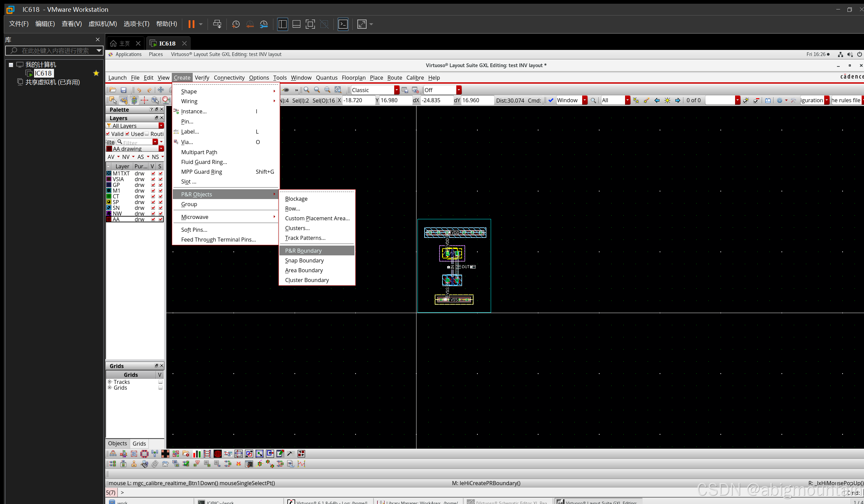Screen dimensions: 864x504
Task: Click the NW layer color swatch
Action: tap(109, 213)
